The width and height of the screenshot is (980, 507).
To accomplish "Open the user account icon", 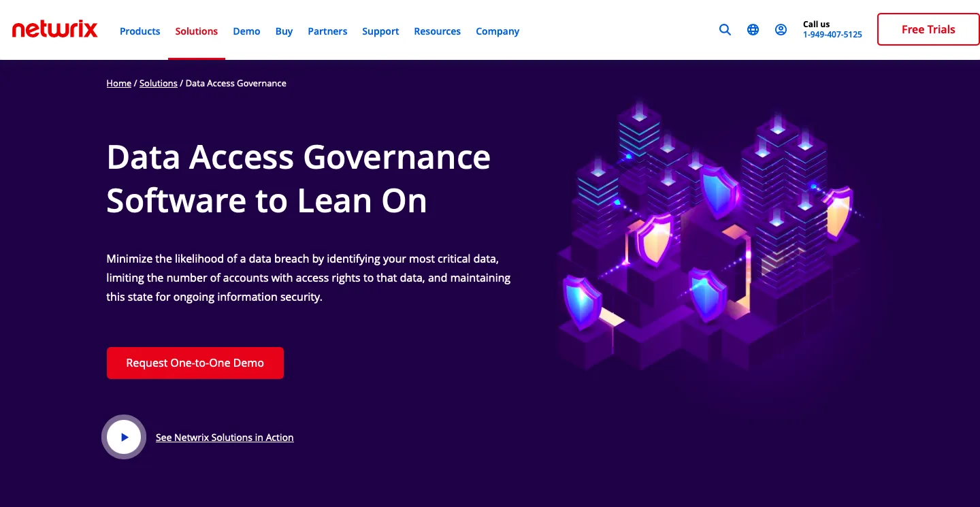I will point(781,30).
